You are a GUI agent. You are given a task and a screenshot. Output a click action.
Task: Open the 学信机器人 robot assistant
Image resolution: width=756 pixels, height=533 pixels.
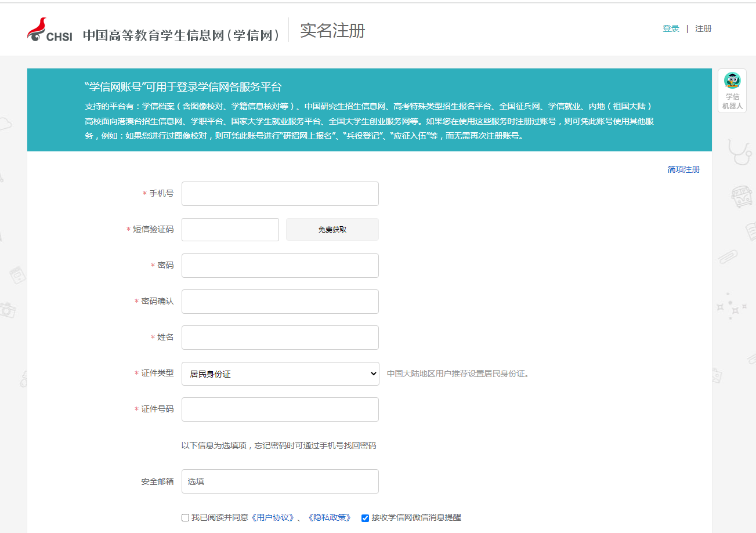(x=732, y=90)
